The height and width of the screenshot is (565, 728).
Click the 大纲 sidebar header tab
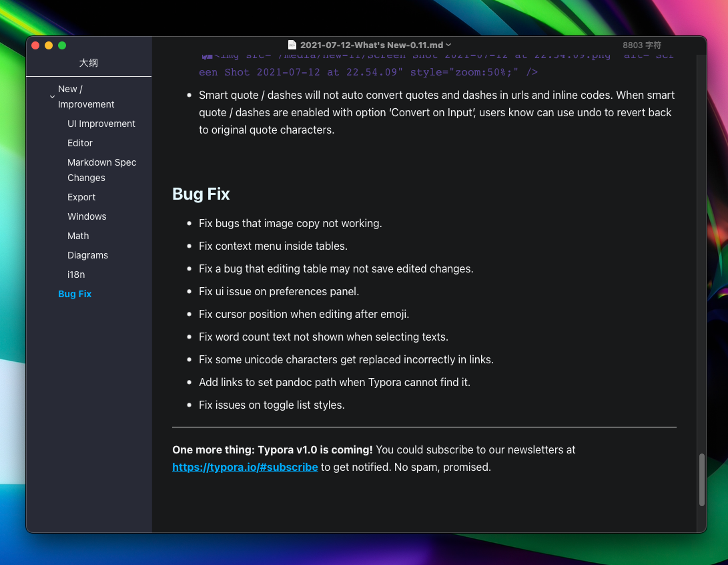88,63
